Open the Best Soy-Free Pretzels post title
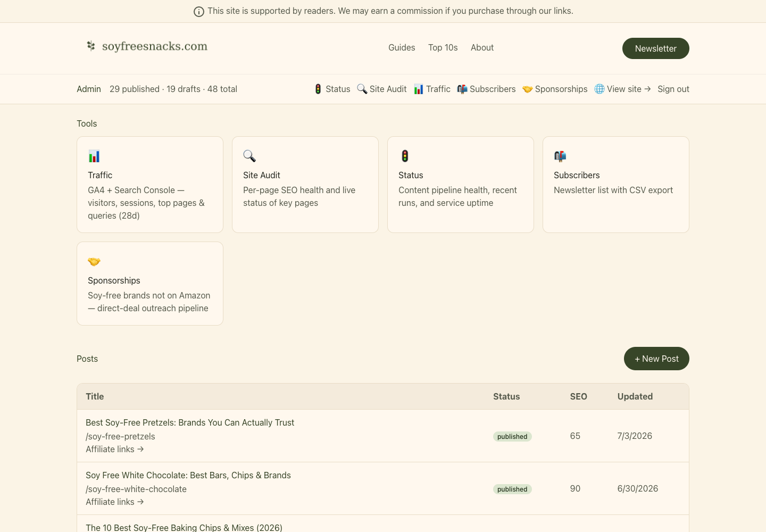This screenshot has width=766, height=532. [x=190, y=422]
